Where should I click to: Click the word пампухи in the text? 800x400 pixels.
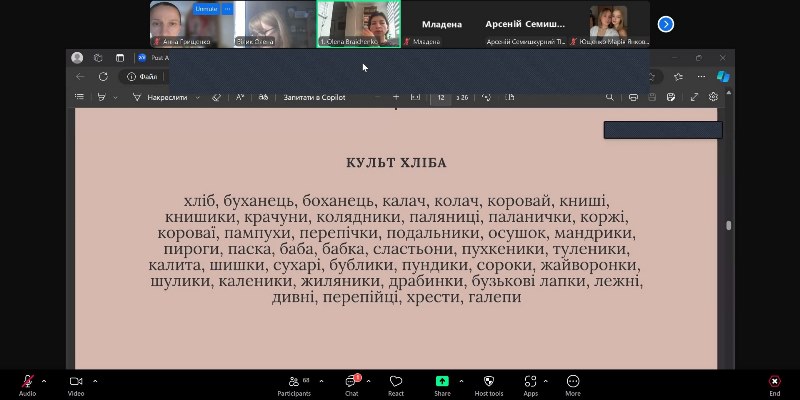(x=258, y=233)
